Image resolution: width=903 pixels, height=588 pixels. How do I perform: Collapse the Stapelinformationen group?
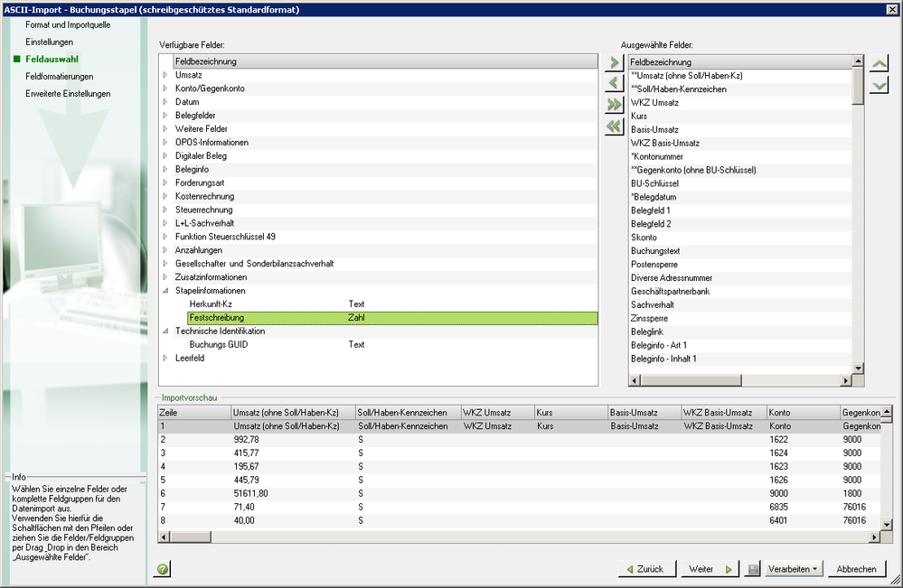(165, 291)
